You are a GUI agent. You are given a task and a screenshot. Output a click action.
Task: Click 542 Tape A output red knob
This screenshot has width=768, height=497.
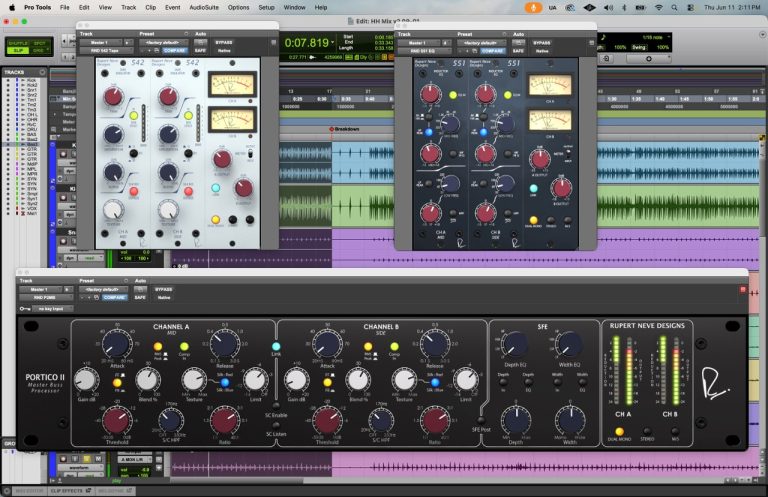(221, 159)
